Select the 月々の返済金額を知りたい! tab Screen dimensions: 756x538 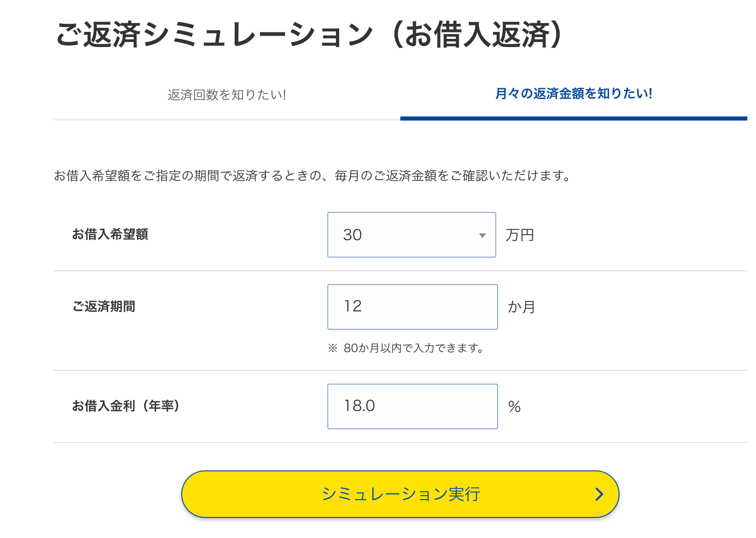pyautogui.click(x=573, y=94)
